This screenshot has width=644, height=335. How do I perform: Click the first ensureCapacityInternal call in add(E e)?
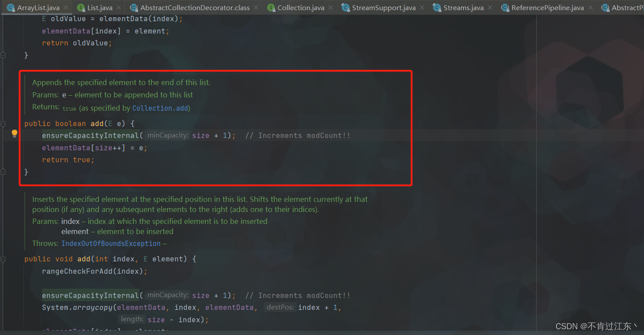90,136
